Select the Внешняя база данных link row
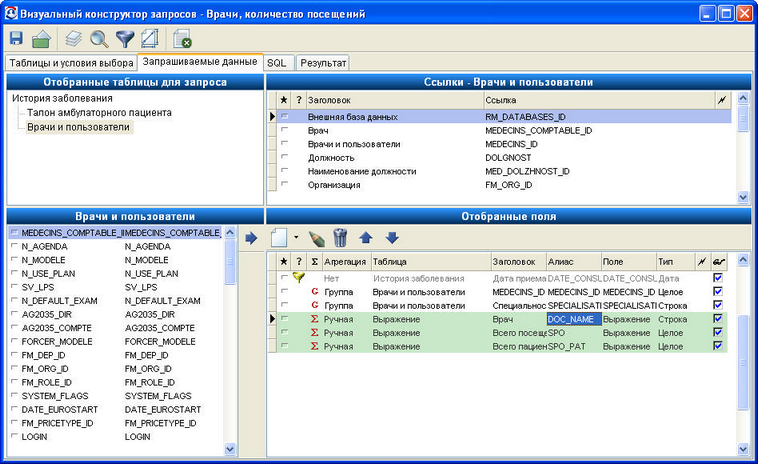The width and height of the screenshot is (758, 464). [x=504, y=116]
